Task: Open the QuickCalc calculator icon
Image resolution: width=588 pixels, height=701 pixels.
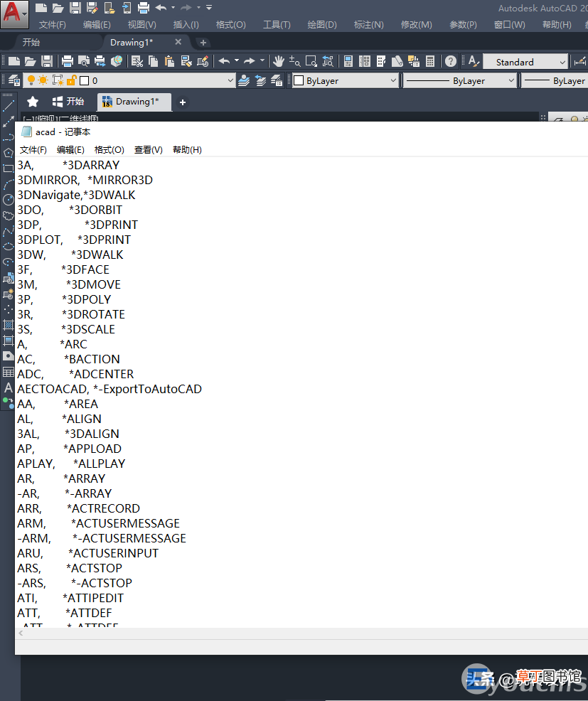Action: point(430,61)
